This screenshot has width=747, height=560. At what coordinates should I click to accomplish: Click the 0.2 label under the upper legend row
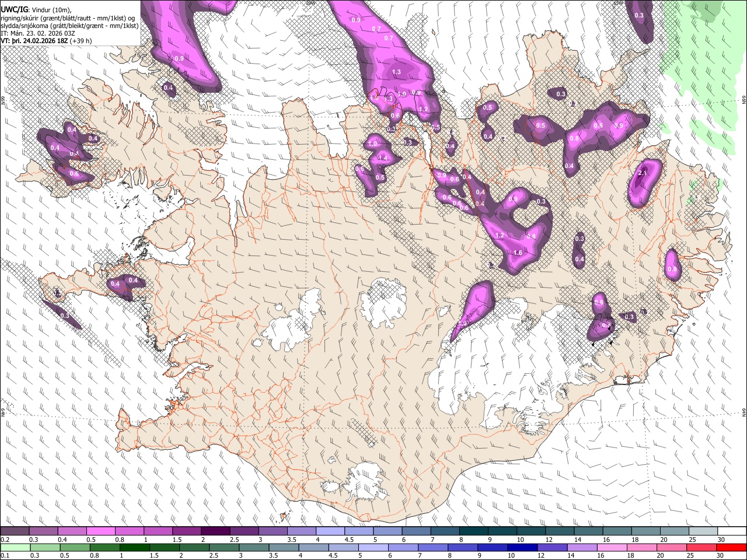4,540
